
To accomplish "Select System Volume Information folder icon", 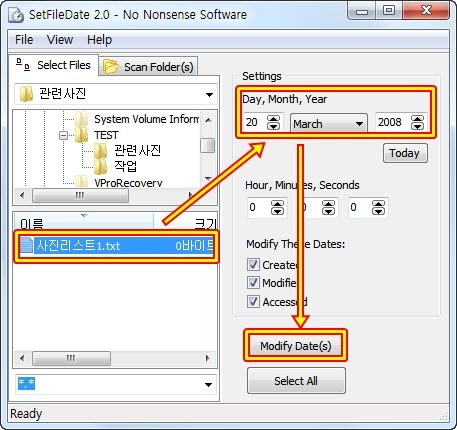I will [82, 119].
